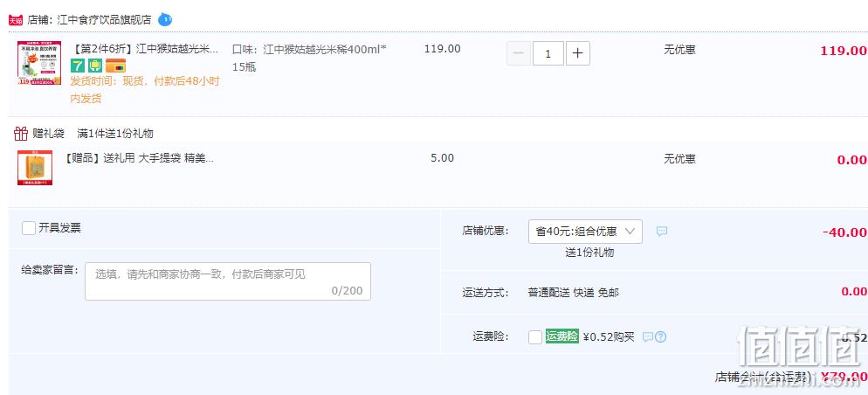868x395 pixels.
Task: Click the 发货时间 shipping time notice
Action: 145,90
